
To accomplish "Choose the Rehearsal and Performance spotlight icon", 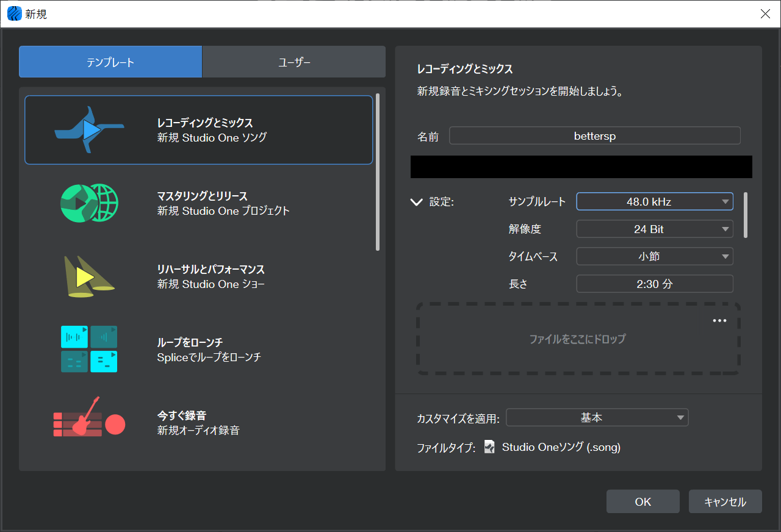I will click(89, 276).
